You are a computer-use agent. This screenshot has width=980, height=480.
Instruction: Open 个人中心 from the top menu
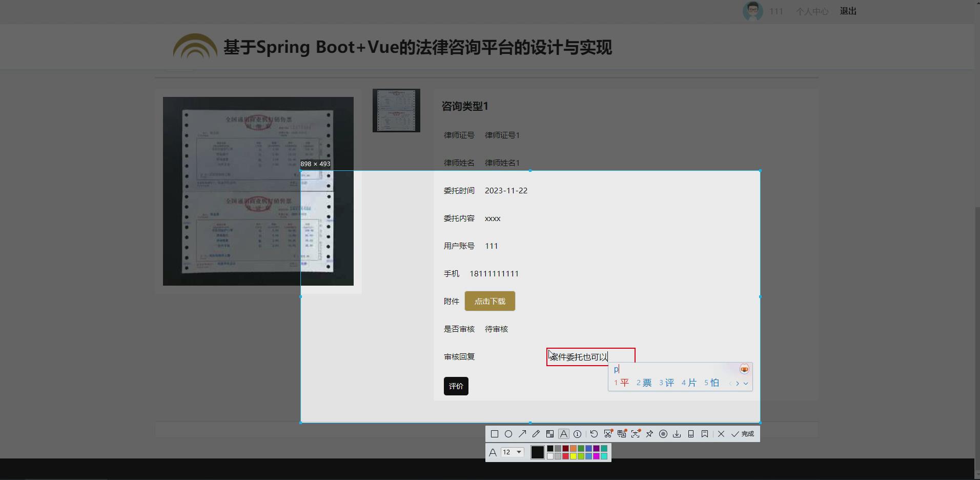coord(812,11)
